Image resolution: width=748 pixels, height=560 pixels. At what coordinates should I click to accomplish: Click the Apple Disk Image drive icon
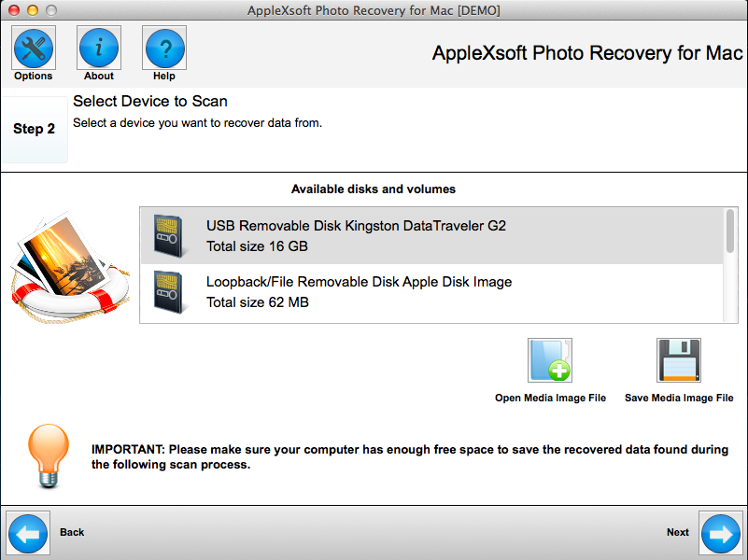[168, 292]
